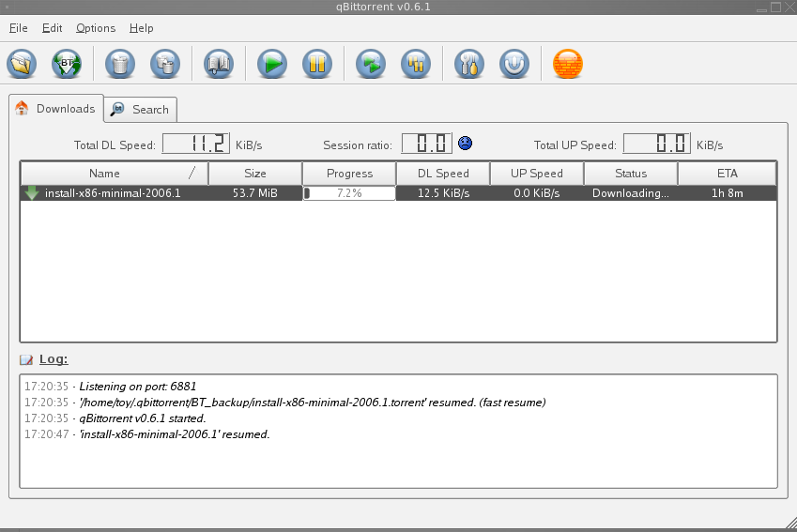This screenshot has width=797, height=532.
Task: Start all torrents with the double play icon
Action: [371, 64]
